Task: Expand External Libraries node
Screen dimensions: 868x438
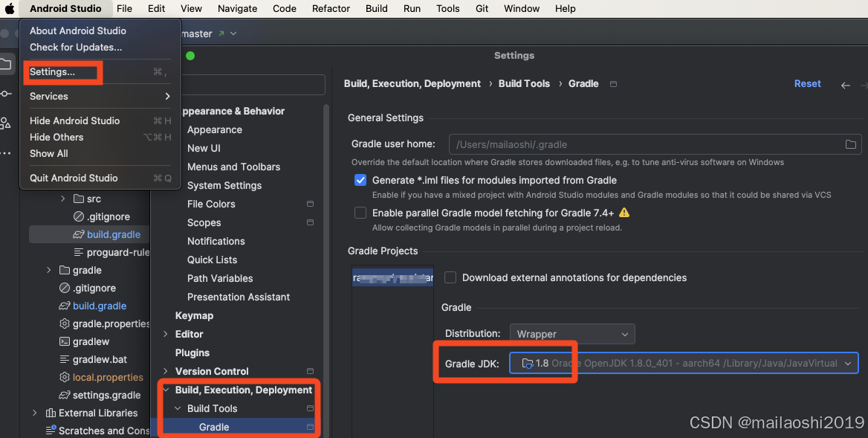Action: 35,413
